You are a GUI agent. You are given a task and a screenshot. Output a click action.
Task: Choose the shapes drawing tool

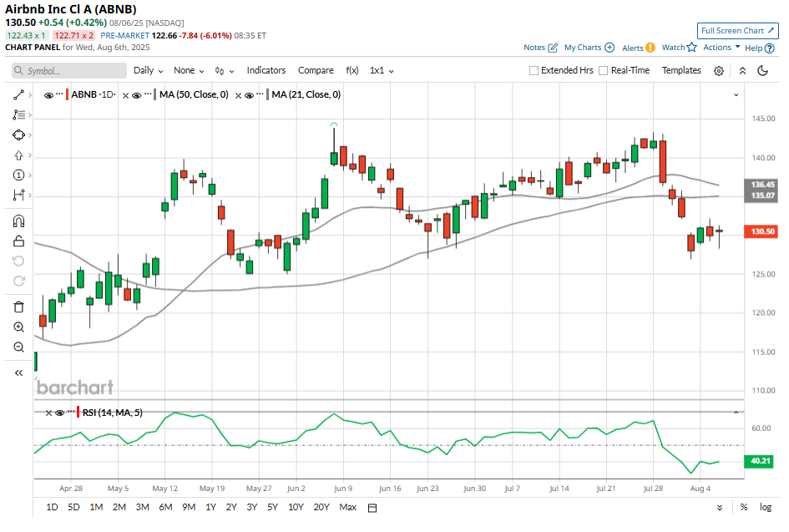tap(18, 135)
